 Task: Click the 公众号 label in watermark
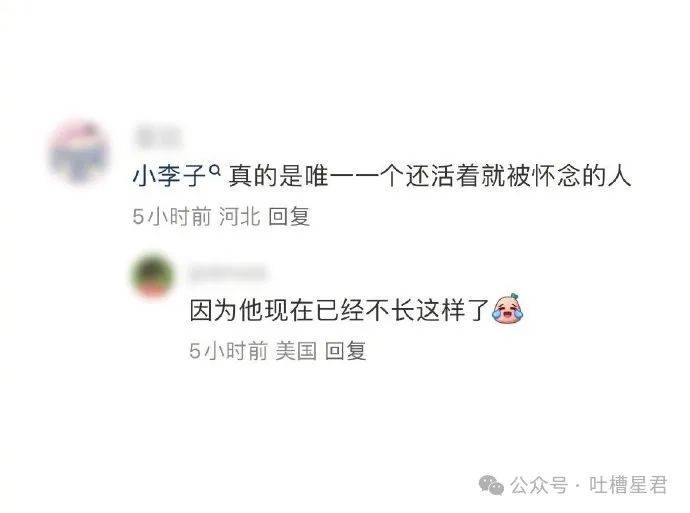pyautogui.click(x=540, y=485)
